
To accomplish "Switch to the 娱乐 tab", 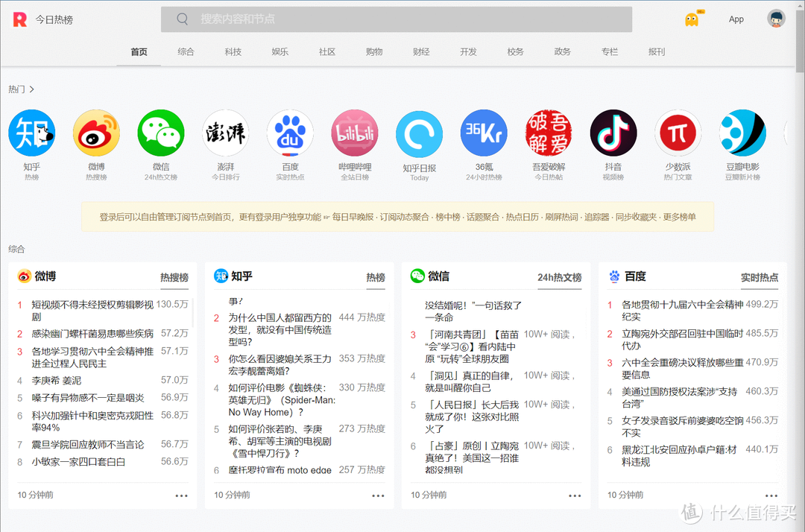I will (x=280, y=52).
